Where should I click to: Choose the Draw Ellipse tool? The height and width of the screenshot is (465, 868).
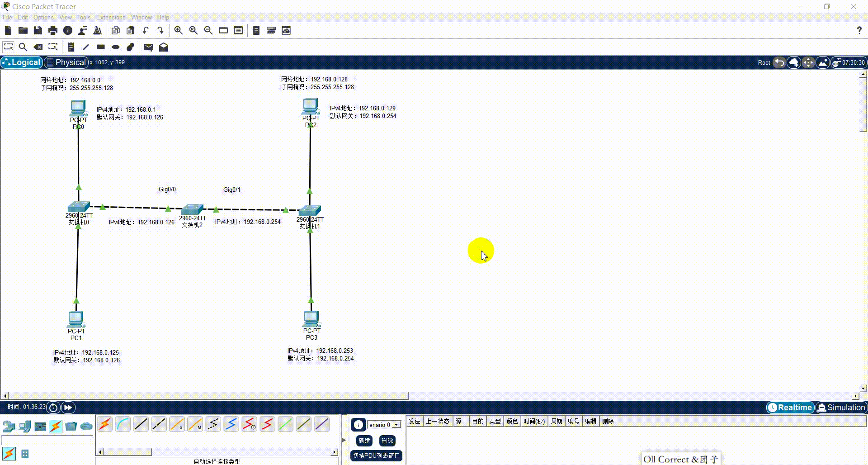click(x=116, y=47)
